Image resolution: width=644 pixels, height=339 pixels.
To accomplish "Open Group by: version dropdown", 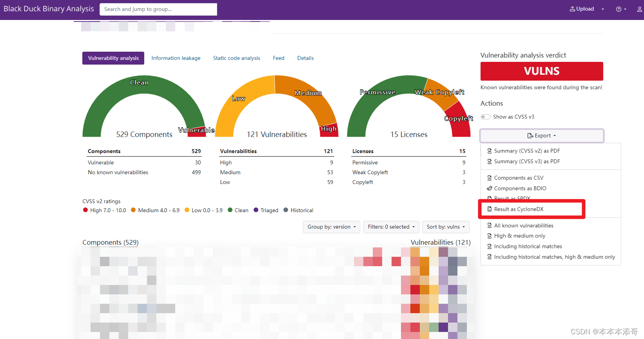I will [x=331, y=227].
